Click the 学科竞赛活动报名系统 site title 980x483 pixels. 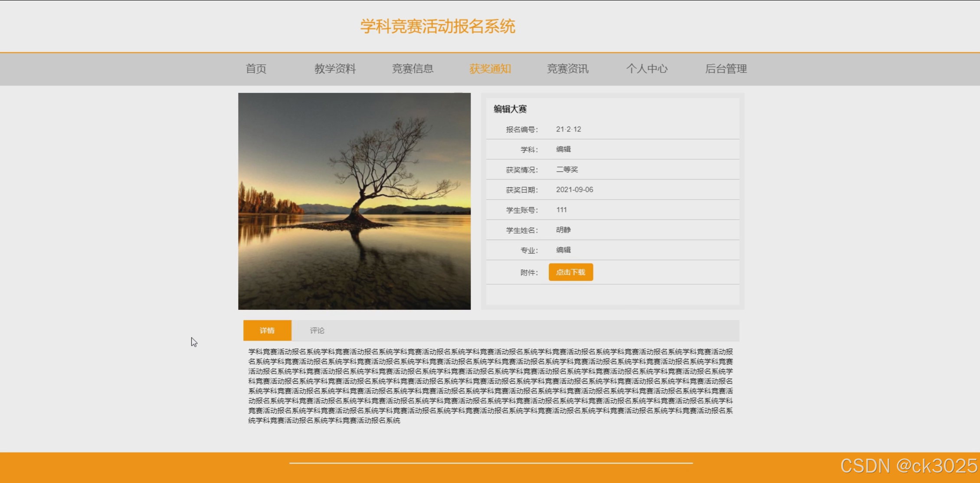437,26
